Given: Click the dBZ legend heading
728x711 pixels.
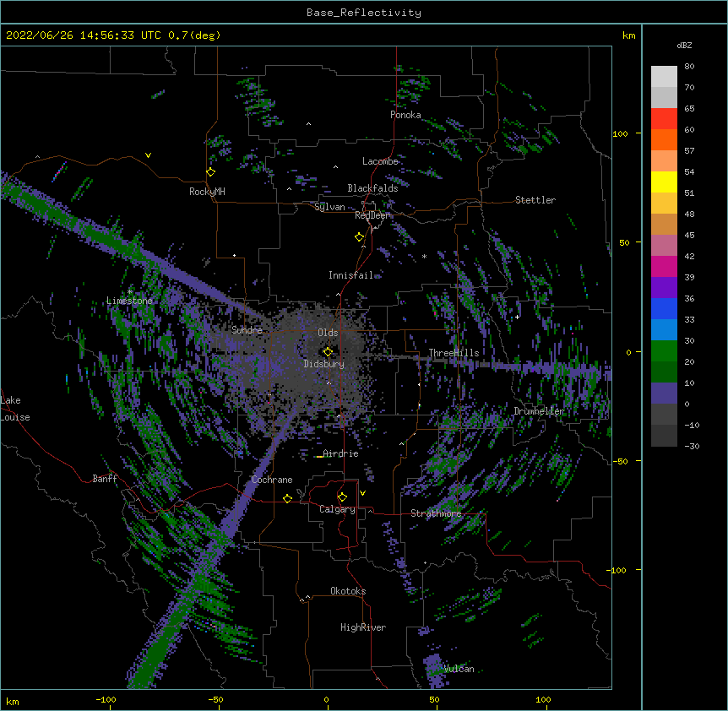Looking at the screenshot, I should click(x=684, y=45).
